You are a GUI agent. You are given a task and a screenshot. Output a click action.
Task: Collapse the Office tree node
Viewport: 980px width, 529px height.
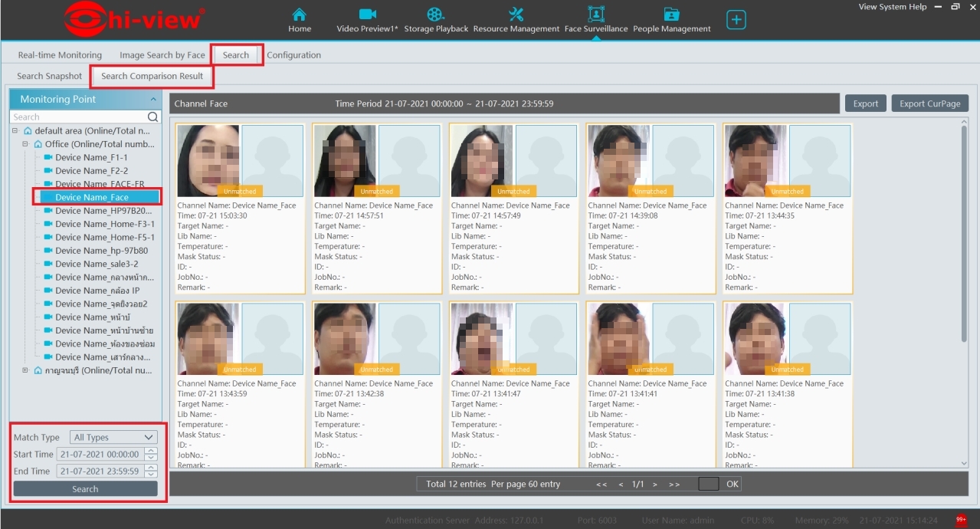25,144
